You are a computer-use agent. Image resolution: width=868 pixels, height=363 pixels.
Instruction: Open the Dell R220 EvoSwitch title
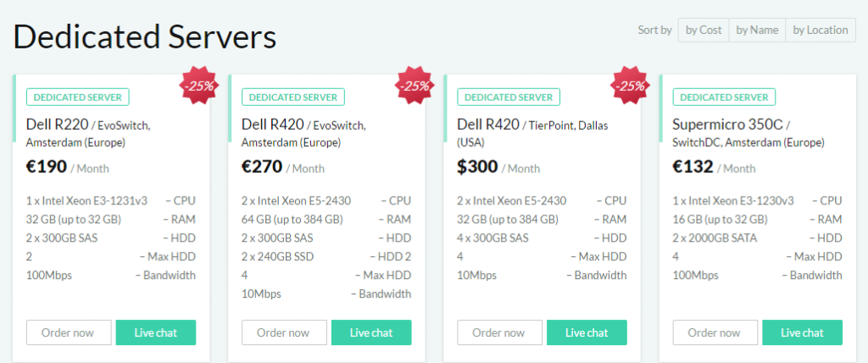pyautogui.click(x=88, y=132)
